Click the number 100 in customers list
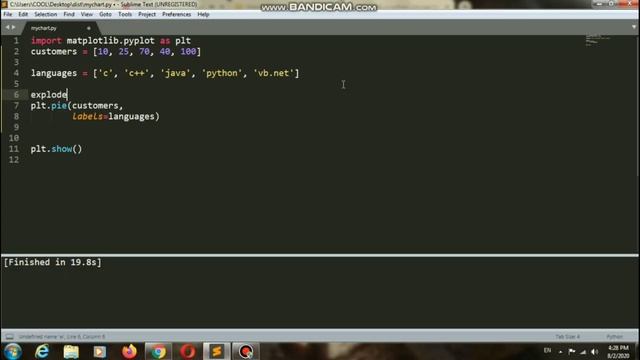The height and width of the screenshot is (360, 640). pyautogui.click(x=188, y=52)
